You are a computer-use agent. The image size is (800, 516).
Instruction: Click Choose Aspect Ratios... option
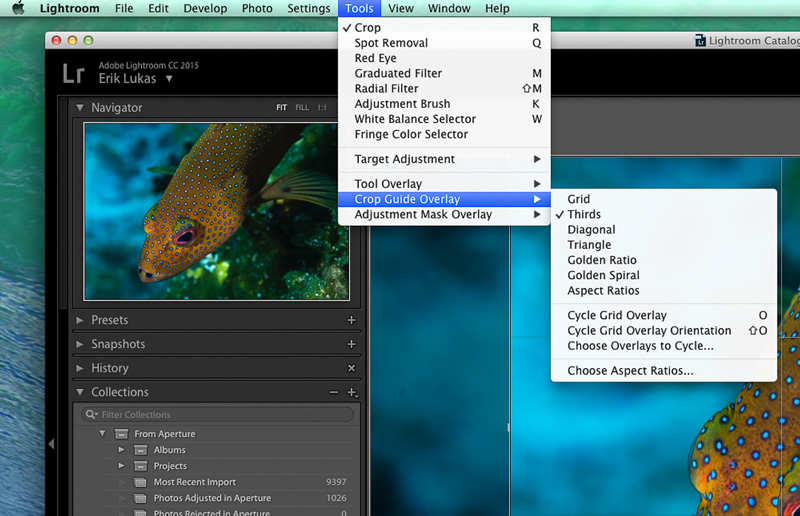coord(630,371)
